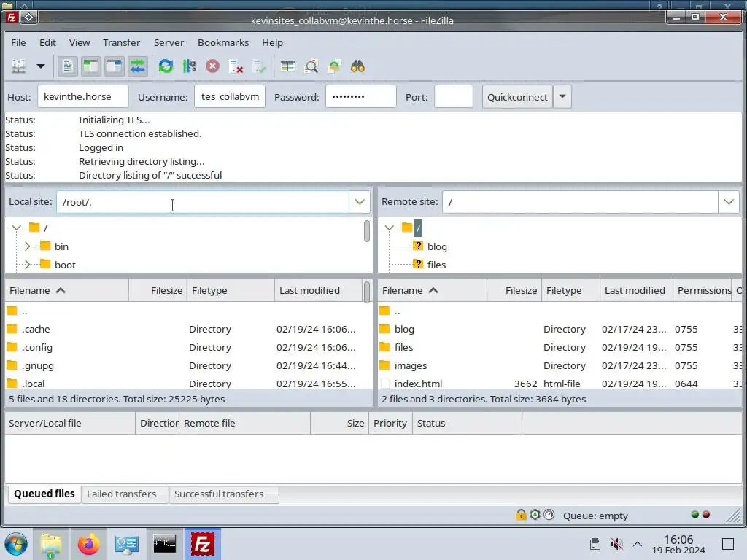Open directory listing filters dialog
The height and width of the screenshot is (560, 747).
[287, 66]
